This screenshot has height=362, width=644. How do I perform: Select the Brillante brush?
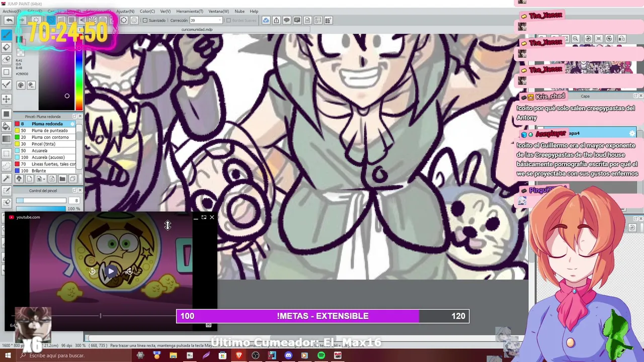tap(45, 170)
